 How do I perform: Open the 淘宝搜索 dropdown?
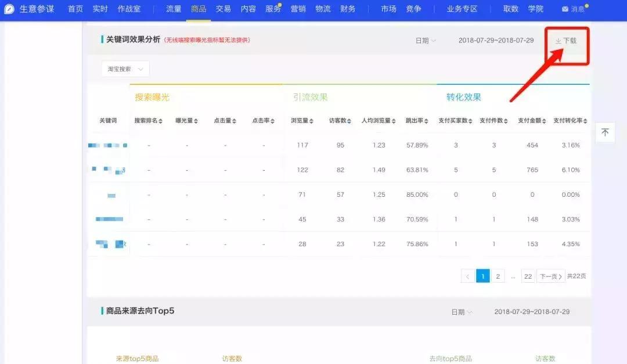124,69
